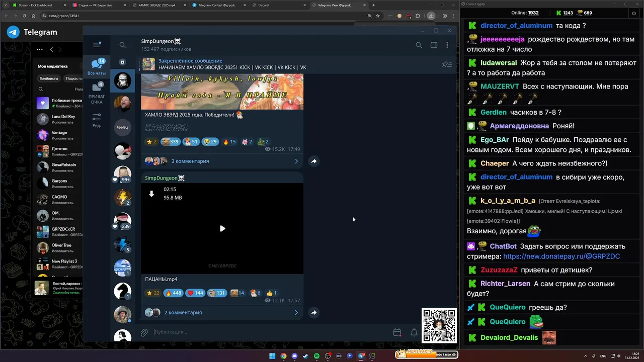The image size is (644, 362).
Task: Forward the ХАМЛО ЭВЭРД 2025 post
Action: click(x=313, y=161)
